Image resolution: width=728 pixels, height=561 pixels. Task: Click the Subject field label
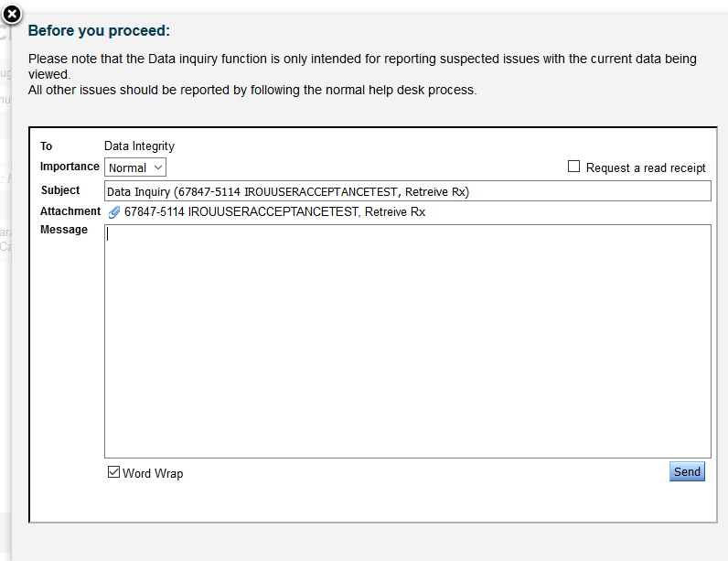[x=60, y=190]
